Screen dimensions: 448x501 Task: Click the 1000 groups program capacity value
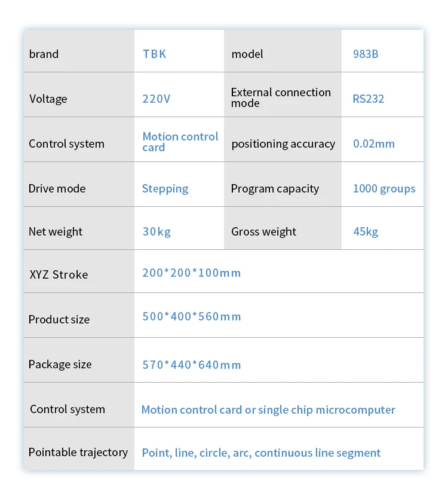point(383,188)
